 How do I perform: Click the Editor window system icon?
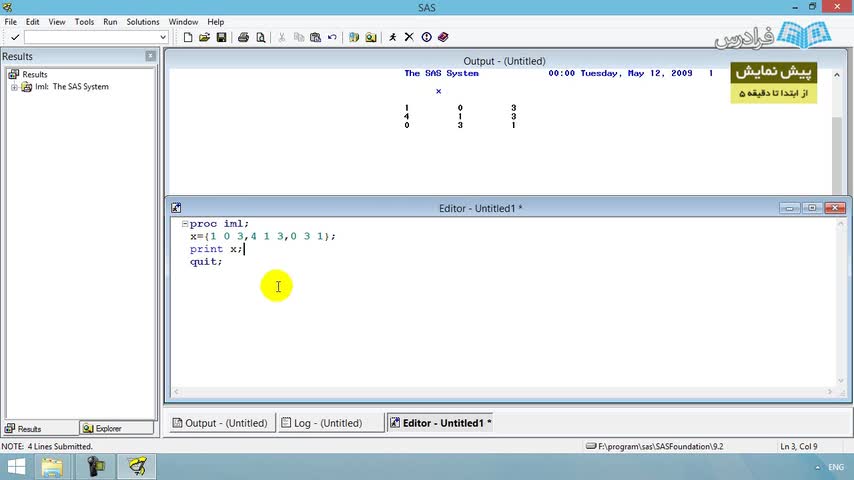coord(176,208)
